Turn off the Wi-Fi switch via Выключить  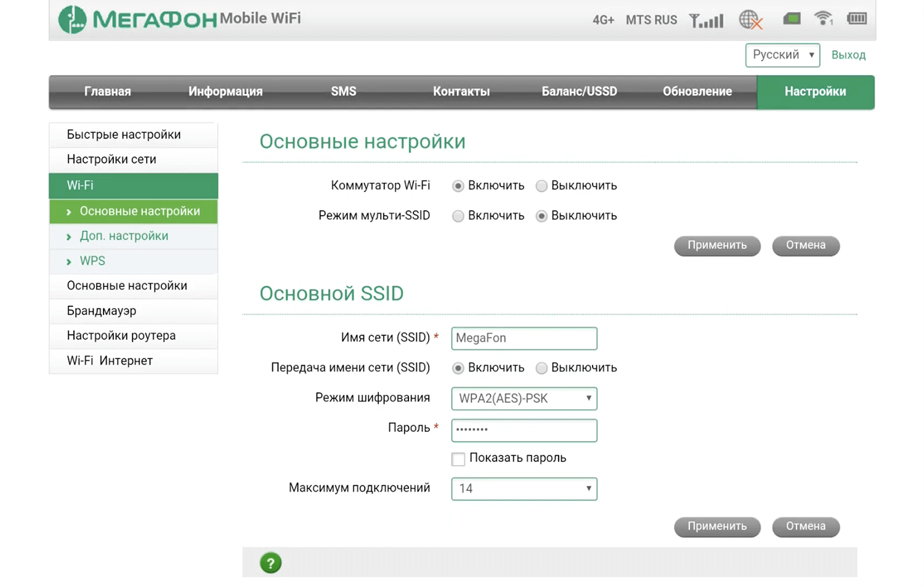pos(541,186)
